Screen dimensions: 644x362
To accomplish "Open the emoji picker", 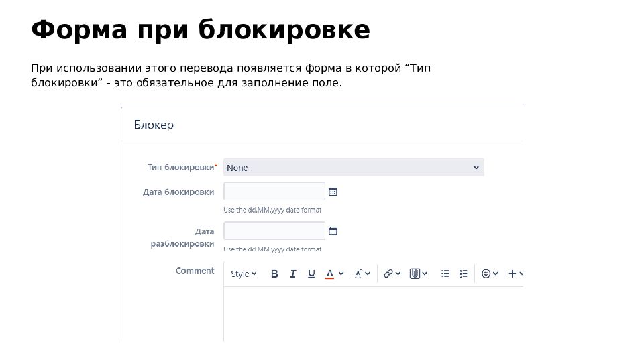I will point(487,274).
